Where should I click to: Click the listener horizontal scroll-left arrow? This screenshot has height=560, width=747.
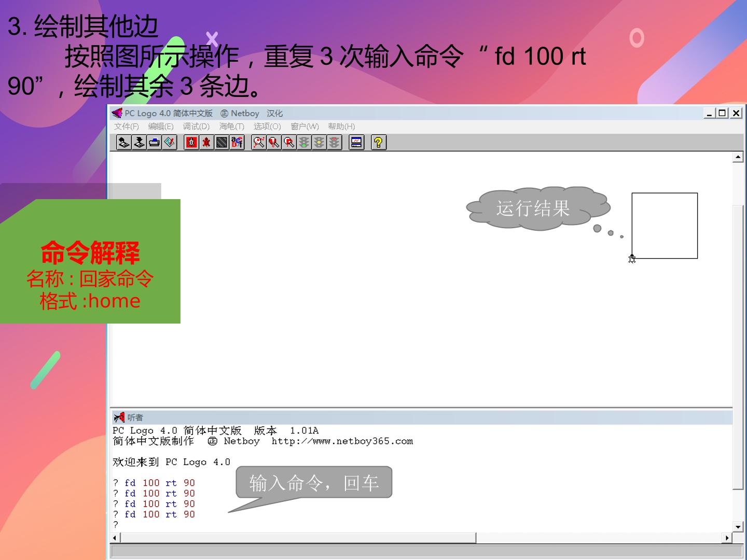click(x=115, y=538)
